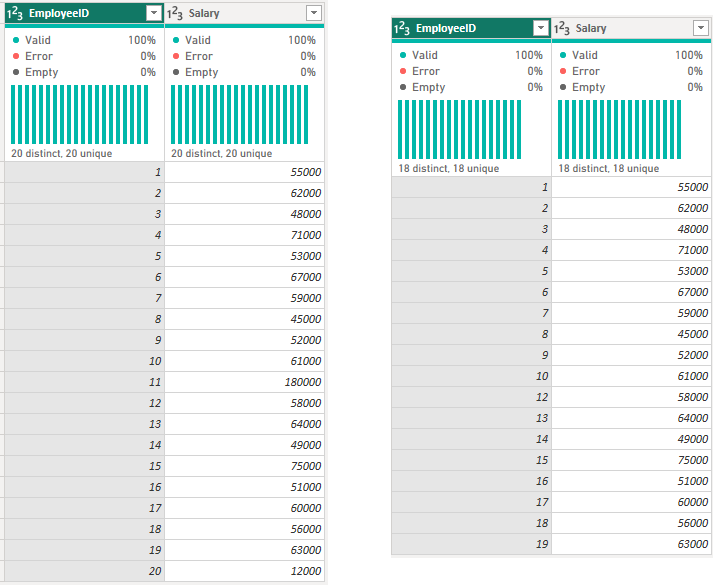Click the Salary data type icon in left table

click(x=175, y=14)
